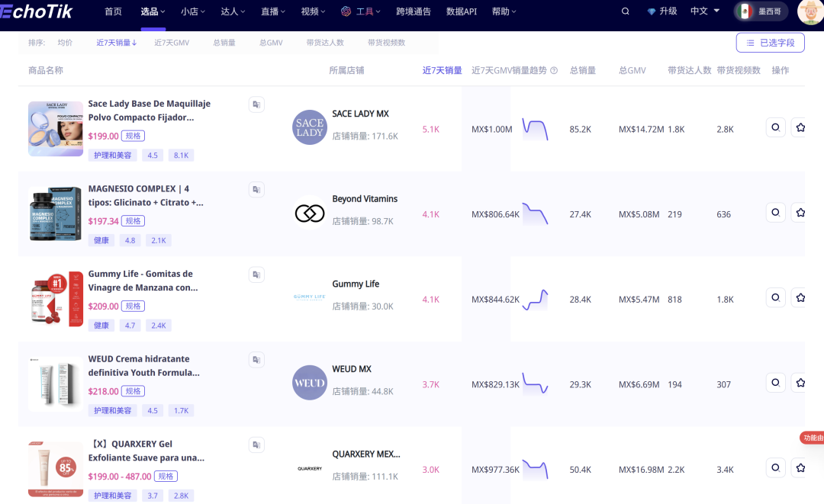
Task: Click the Beyond Vitamins store logo
Action: click(309, 213)
